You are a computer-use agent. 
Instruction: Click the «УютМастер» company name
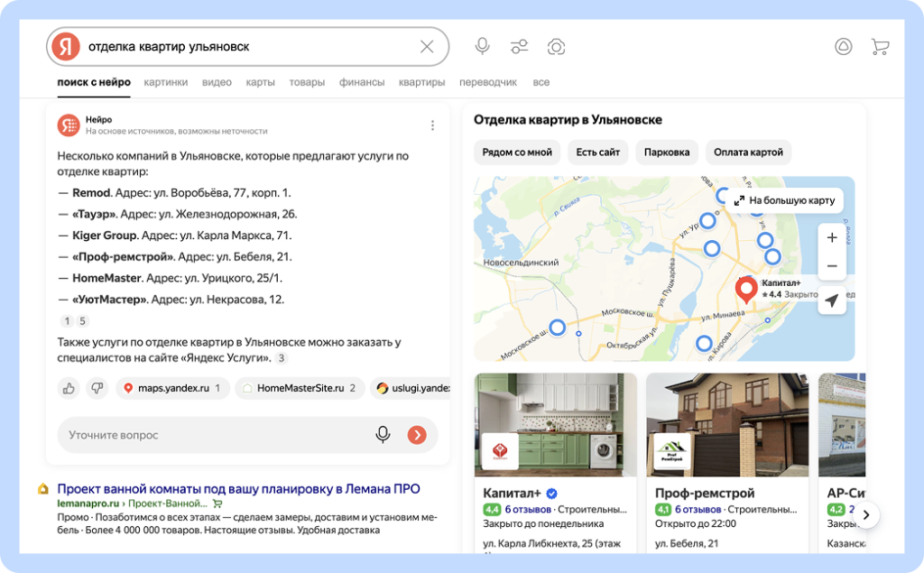(x=109, y=300)
